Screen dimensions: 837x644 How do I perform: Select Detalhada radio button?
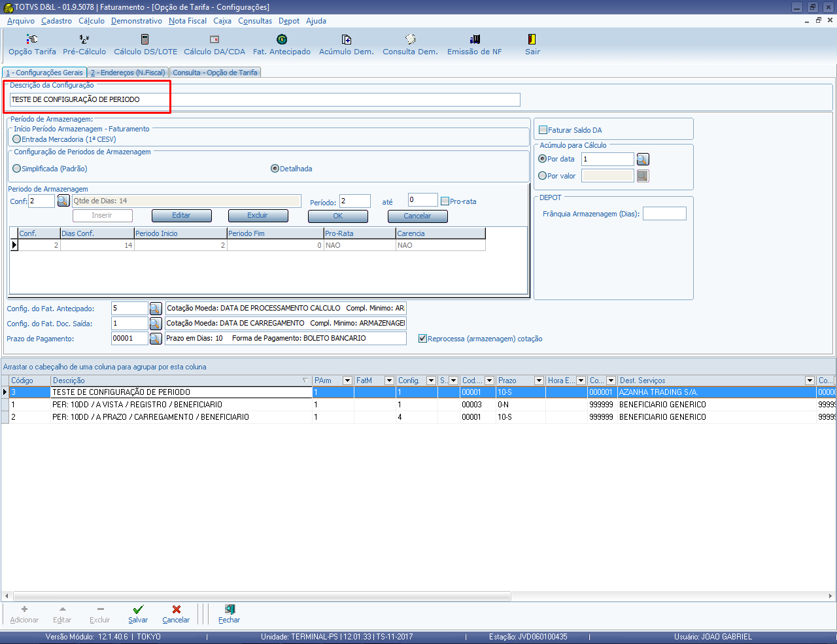coord(275,169)
